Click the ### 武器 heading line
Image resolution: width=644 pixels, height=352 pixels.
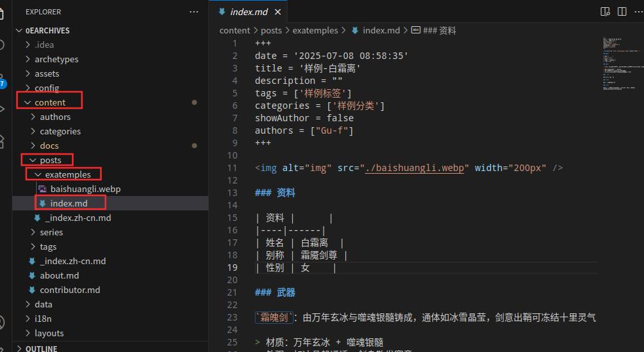pyautogui.click(x=275, y=292)
